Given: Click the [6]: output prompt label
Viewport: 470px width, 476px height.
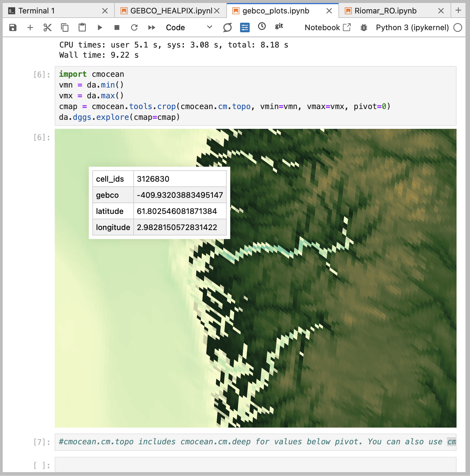Looking at the screenshot, I should click(42, 137).
